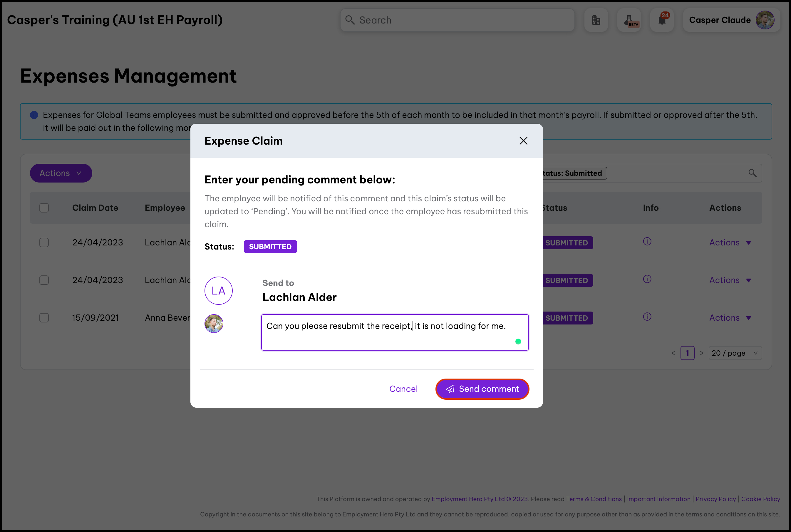This screenshot has width=791, height=532.
Task: Click the info icon on first claim row
Action: [647, 242]
